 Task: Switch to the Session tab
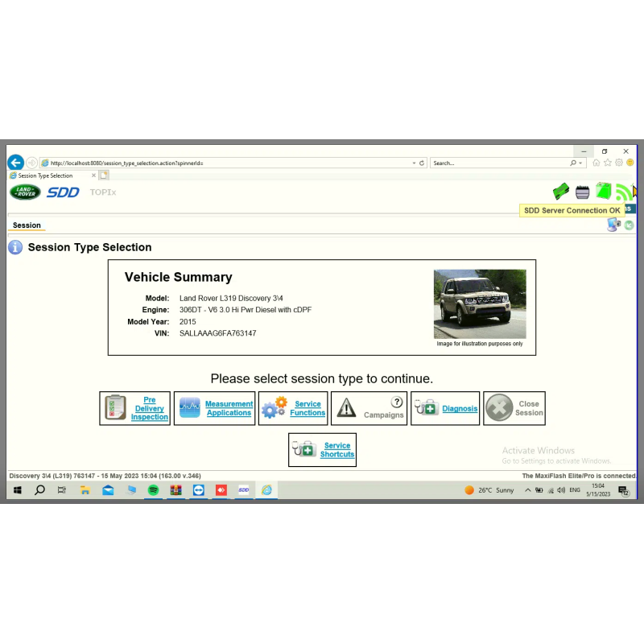click(x=27, y=225)
